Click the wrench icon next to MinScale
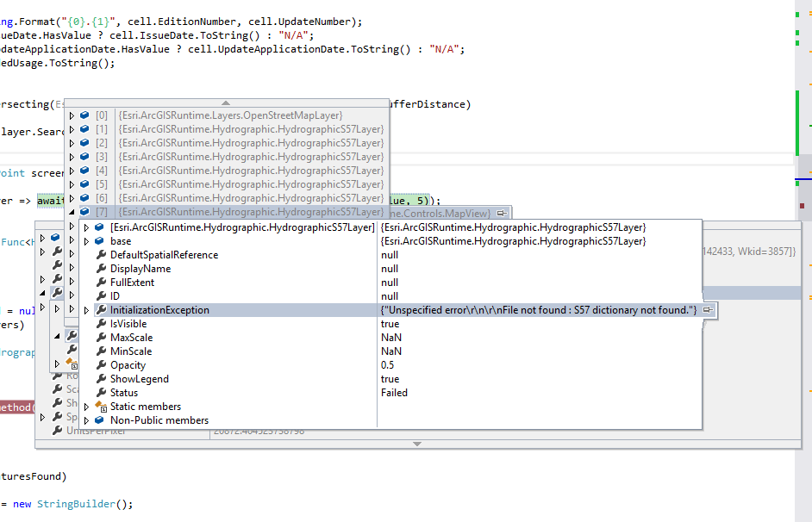 [x=101, y=351]
